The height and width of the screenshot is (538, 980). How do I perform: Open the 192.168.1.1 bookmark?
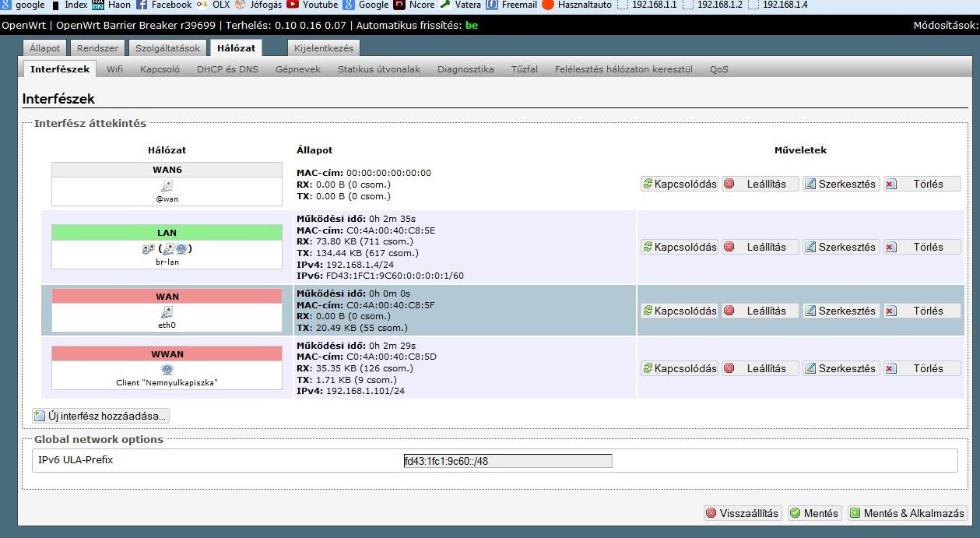pyautogui.click(x=647, y=5)
